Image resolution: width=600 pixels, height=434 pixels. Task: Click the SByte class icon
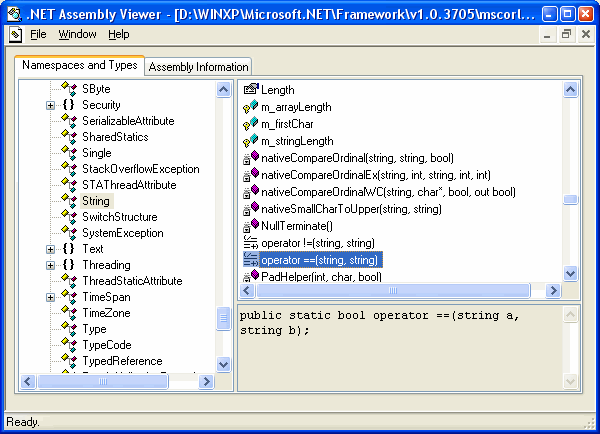coord(69,89)
